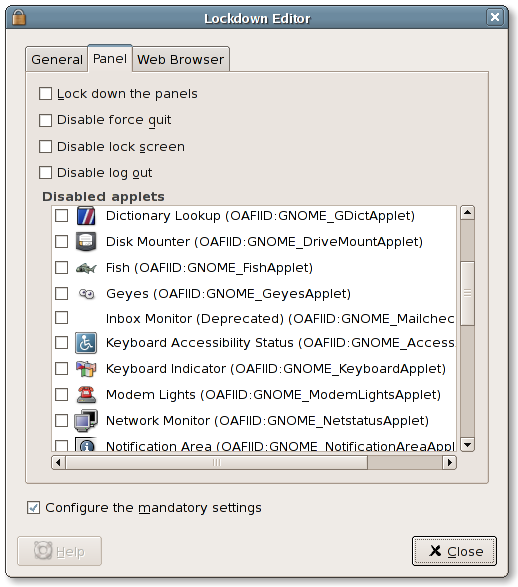Click the horizontal scrollbar right arrow
Image resolution: width=518 pixels, height=587 pixels.
click(450, 463)
